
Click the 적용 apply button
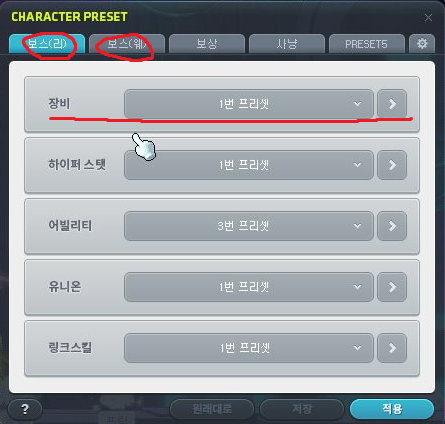click(x=392, y=409)
